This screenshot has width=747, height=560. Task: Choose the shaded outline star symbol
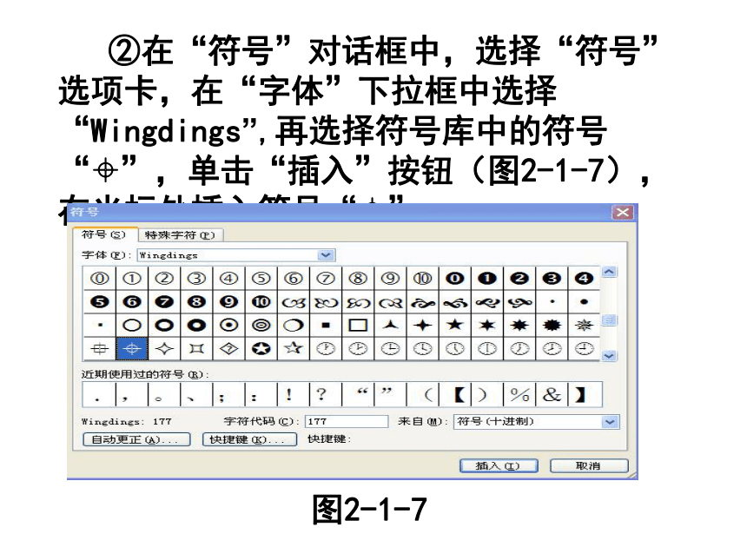click(x=294, y=349)
